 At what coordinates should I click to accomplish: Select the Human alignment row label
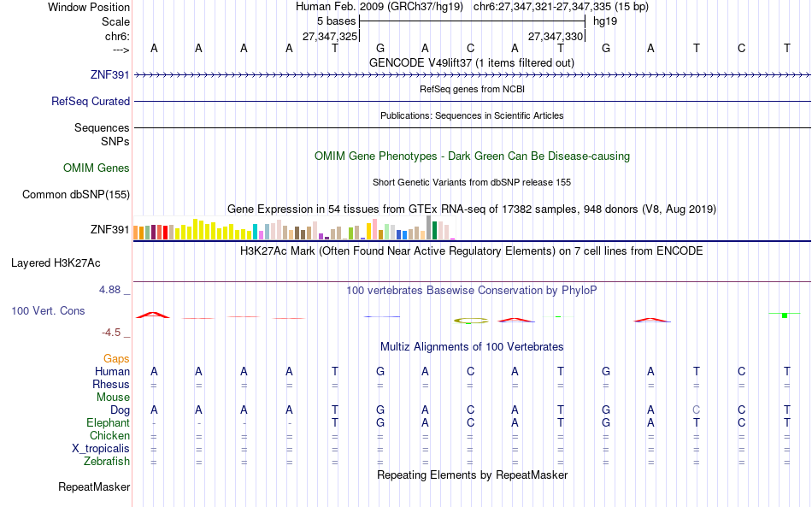(112, 371)
